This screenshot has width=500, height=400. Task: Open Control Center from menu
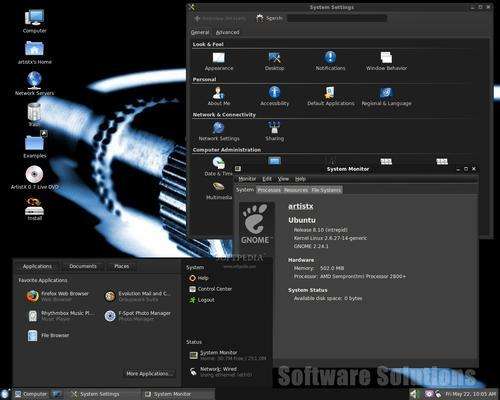(210, 289)
